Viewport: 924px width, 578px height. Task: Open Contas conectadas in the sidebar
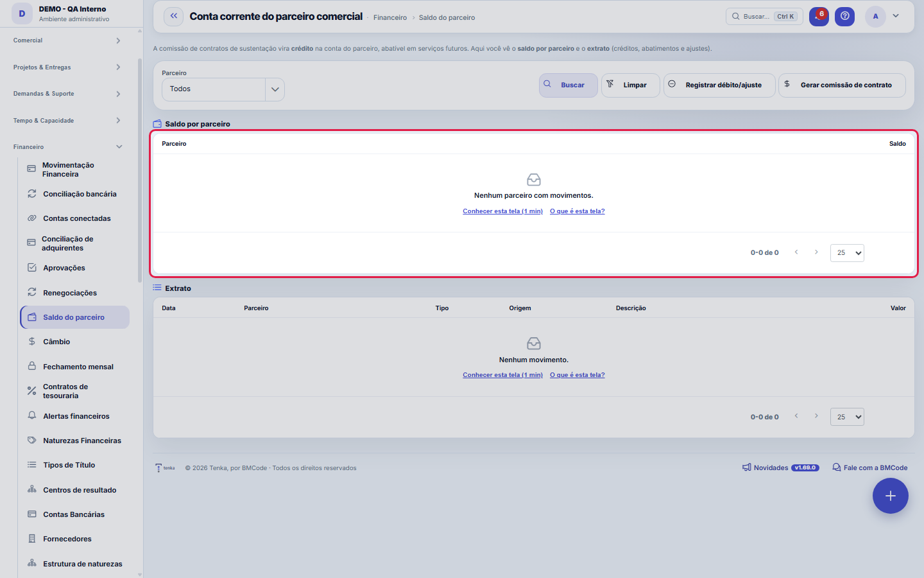[74, 218]
